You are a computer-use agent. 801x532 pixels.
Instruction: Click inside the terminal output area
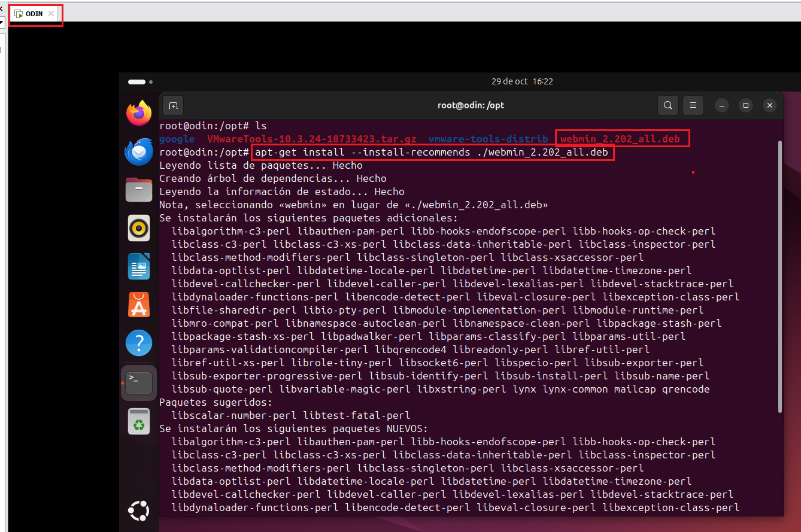pyautogui.click(x=419, y=299)
